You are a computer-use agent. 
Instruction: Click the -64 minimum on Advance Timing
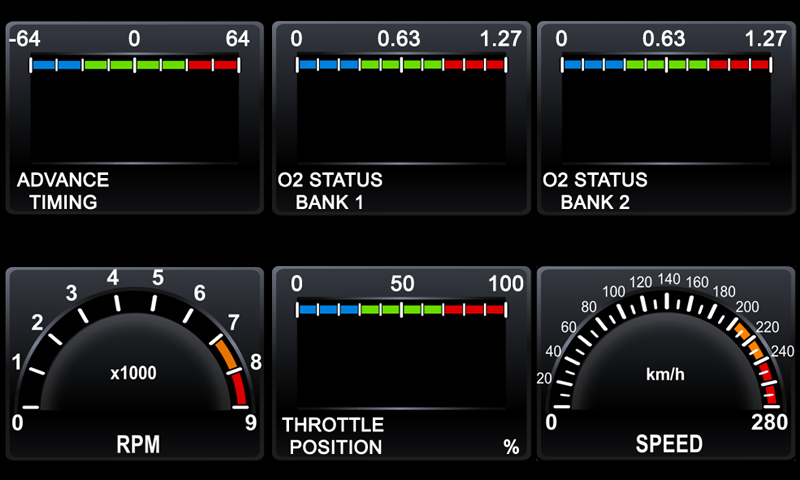pyautogui.click(x=25, y=39)
